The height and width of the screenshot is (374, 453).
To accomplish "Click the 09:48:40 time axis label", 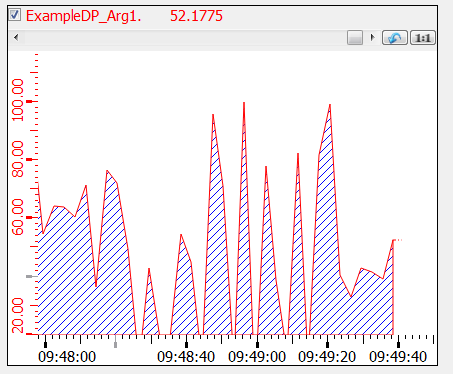I will (186, 357).
